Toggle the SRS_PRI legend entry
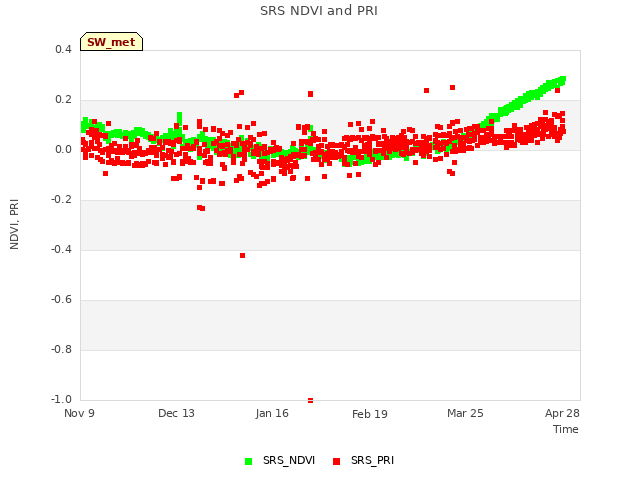Viewport: 640px width, 480px height. click(x=363, y=460)
